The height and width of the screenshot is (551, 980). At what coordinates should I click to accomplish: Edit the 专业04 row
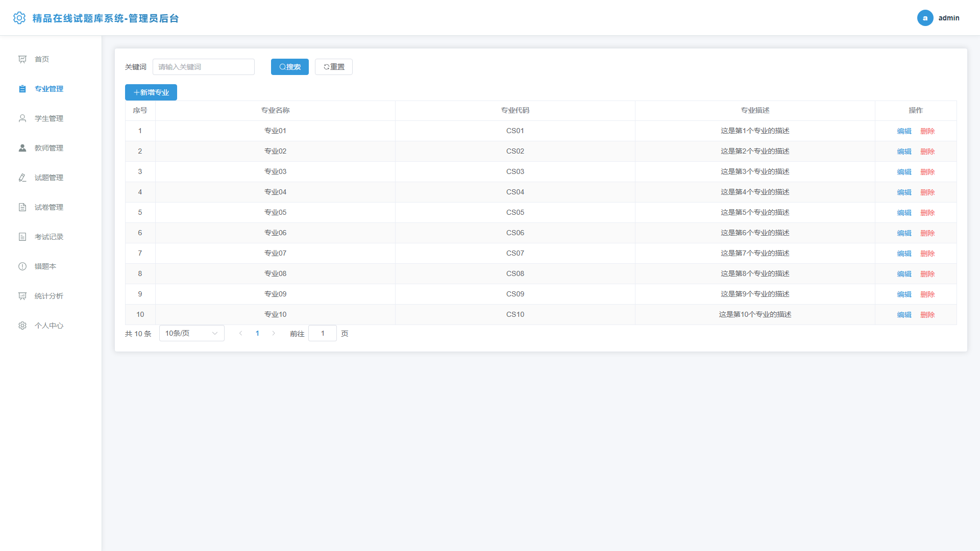click(904, 192)
